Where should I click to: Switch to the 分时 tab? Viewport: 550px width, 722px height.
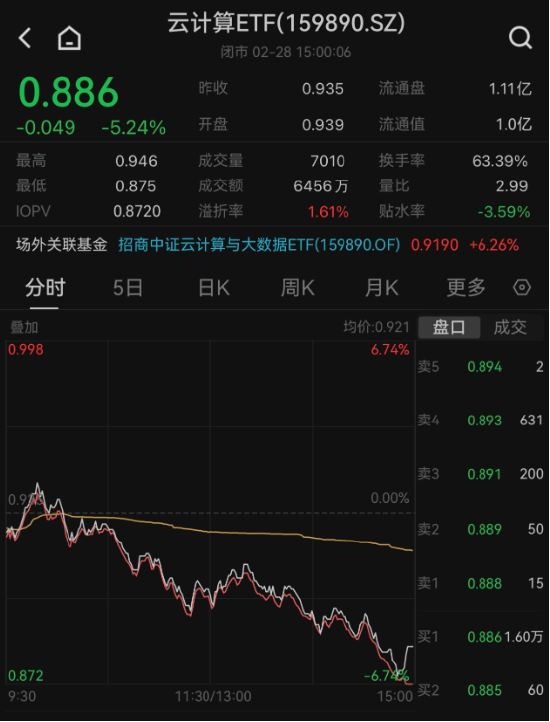[x=45, y=288]
